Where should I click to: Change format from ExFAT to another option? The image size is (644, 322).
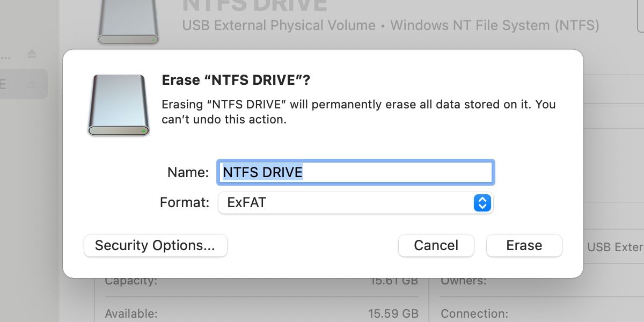(356, 203)
